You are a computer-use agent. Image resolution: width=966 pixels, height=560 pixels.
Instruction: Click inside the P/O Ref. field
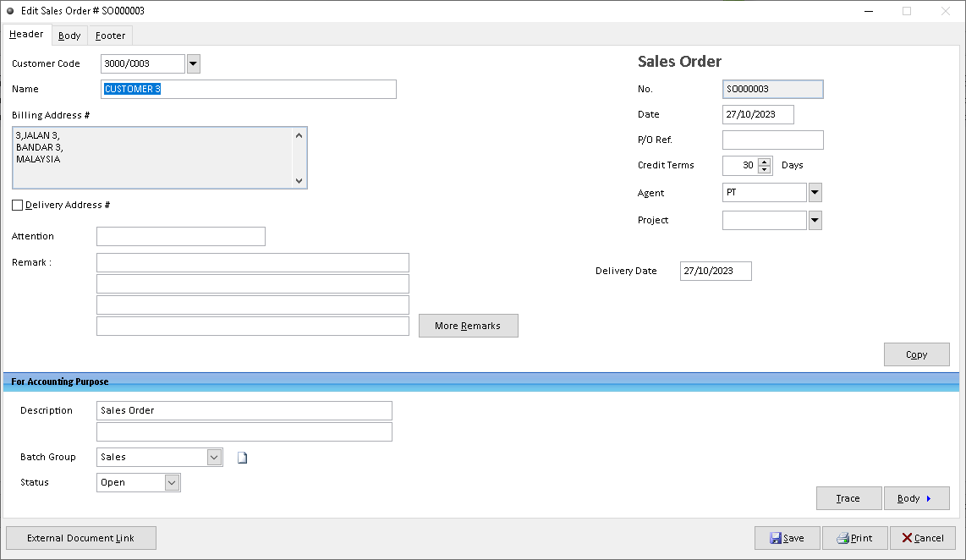[x=771, y=140]
